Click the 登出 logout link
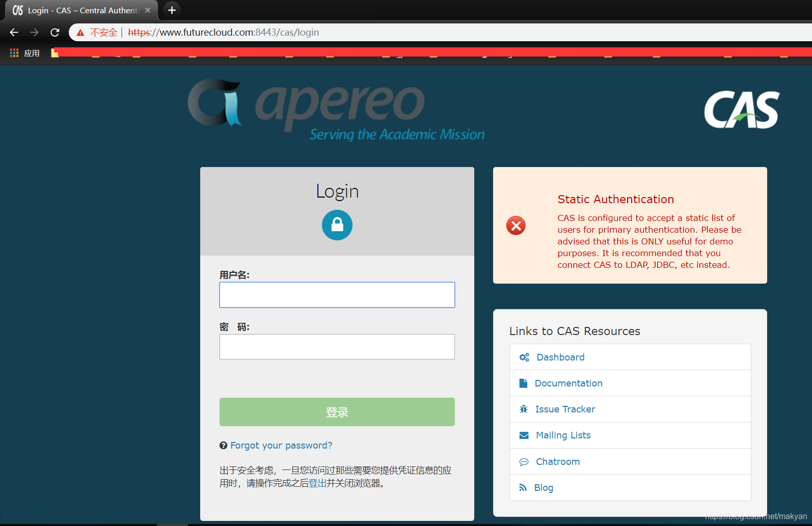The image size is (812, 526). (x=317, y=483)
